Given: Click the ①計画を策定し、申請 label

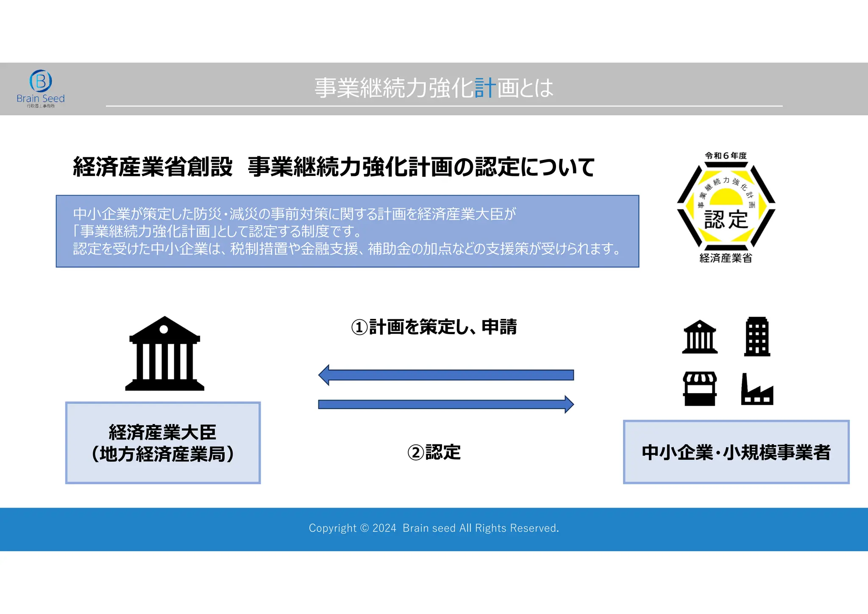Looking at the screenshot, I should [x=434, y=327].
